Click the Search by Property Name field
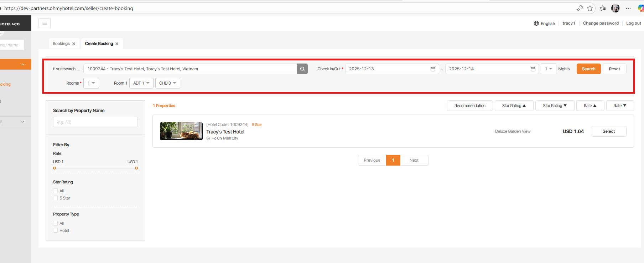644x263 pixels. click(x=95, y=122)
